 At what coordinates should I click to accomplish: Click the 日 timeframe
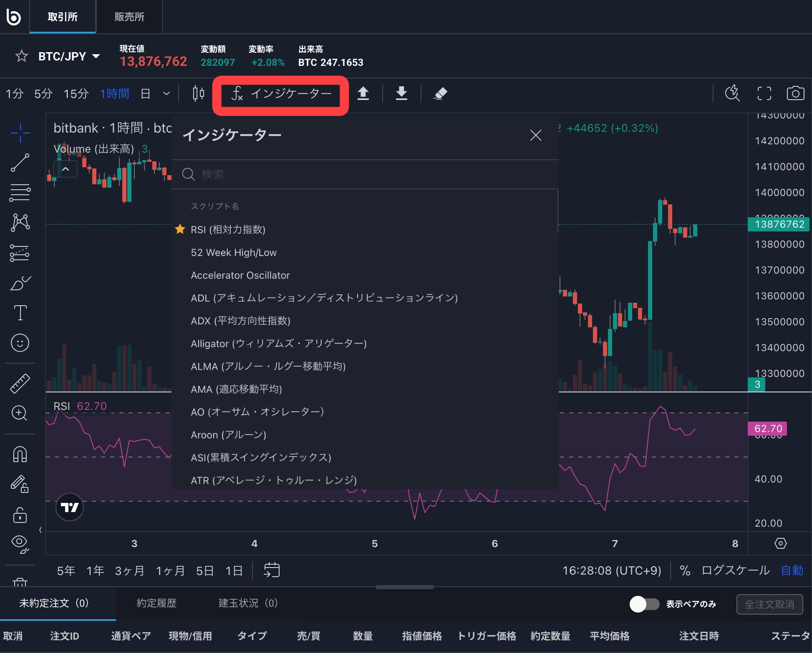pyautogui.click(x=145, y=93)
